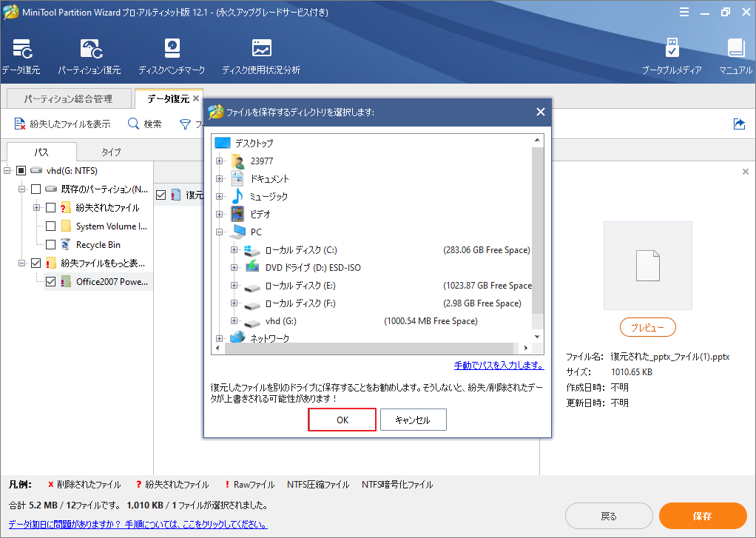The height and width of the screenshot is (538, 756).
Task: Confirm the save directory with OK
Action: (342, 419)
